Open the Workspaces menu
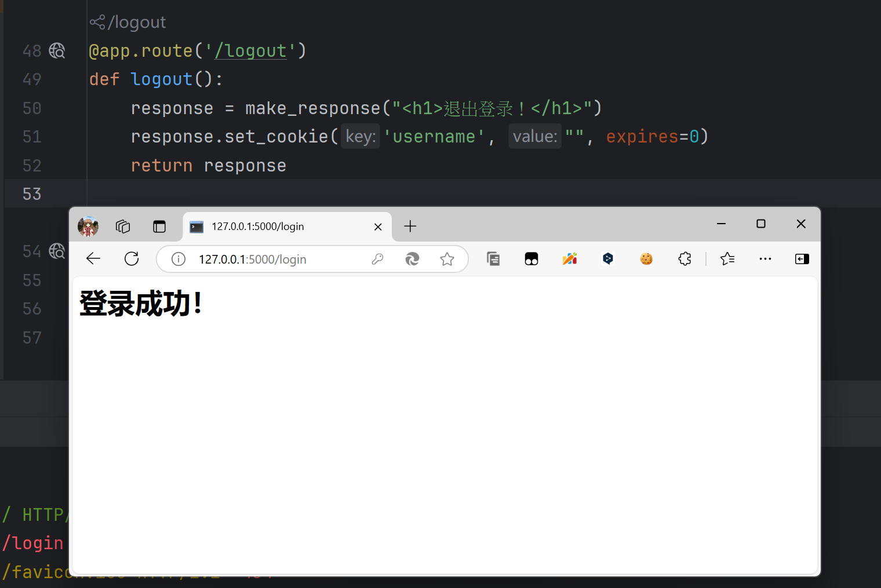This screenshot has height=588, width=881. click(123, 227)
